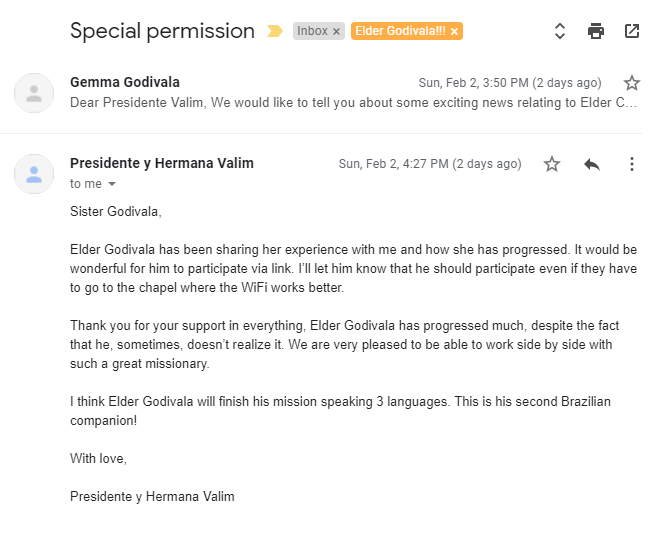Open the Elder Godivala!!! orange label
Viewport: 657px width, 534px height.
click(400, 31)
